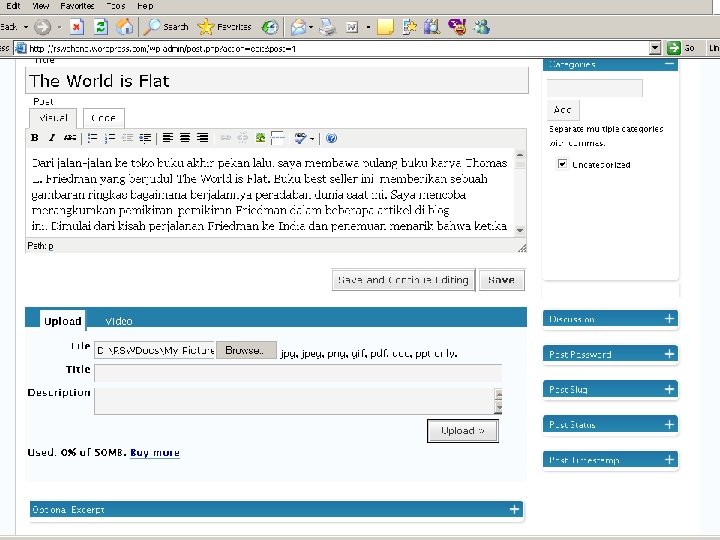Click the Upload button
The image size is (720, 540).
click(x=462, y=431)
